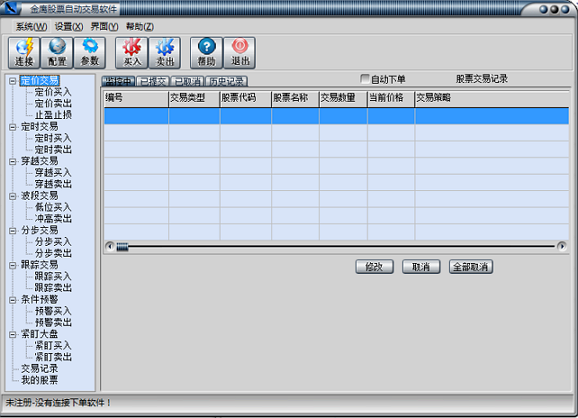Viewport: 578px width, 418px height.
Task: Select 分步买入 in the tree
Action: 53,242
